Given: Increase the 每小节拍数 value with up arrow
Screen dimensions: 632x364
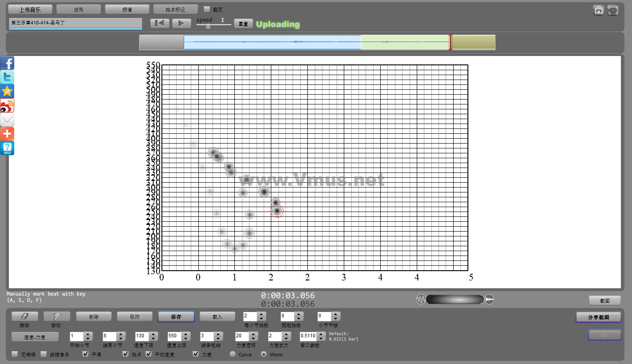Looking at the screenshot, I should [x=262, y=314].
